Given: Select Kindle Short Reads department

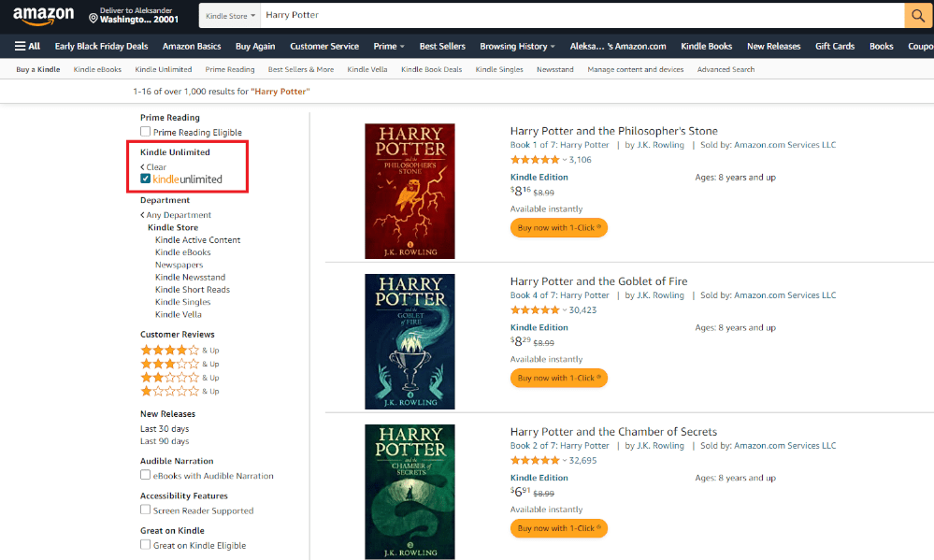Looking at the screenshot, I should pos(193,290).
